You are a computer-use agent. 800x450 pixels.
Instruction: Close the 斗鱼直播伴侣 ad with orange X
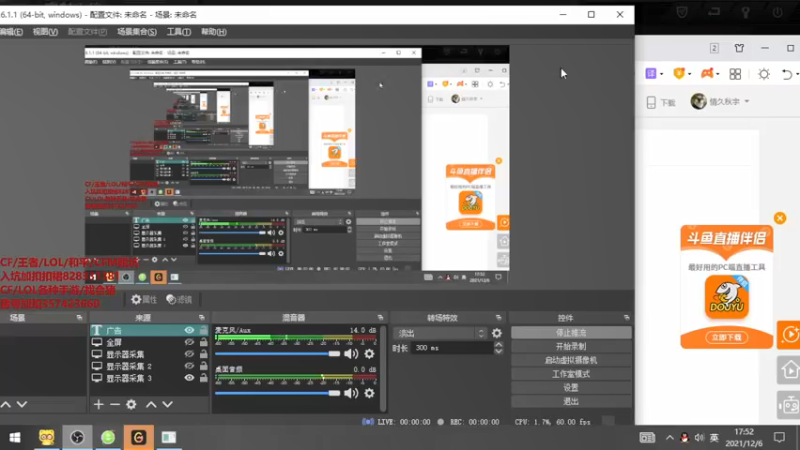point(780,218)
